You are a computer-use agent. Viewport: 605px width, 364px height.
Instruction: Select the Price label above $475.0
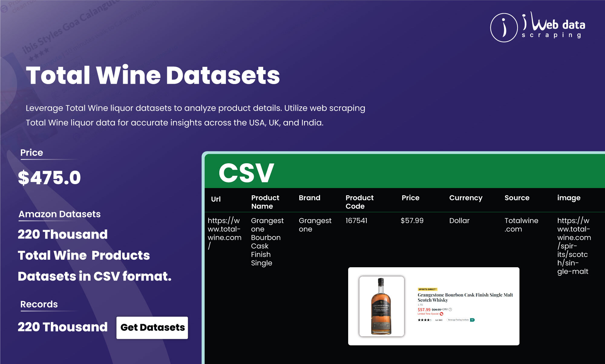pos(32,152)
